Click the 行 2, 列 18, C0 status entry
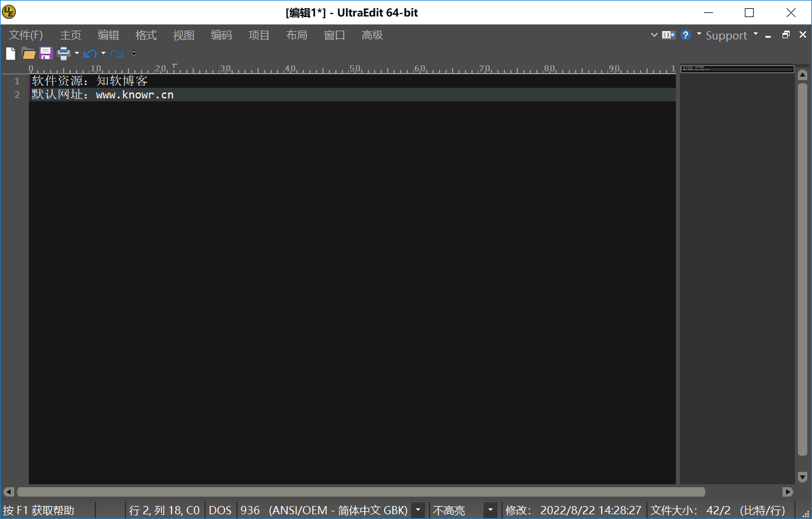The image size is (812, 519). [164, 511]
